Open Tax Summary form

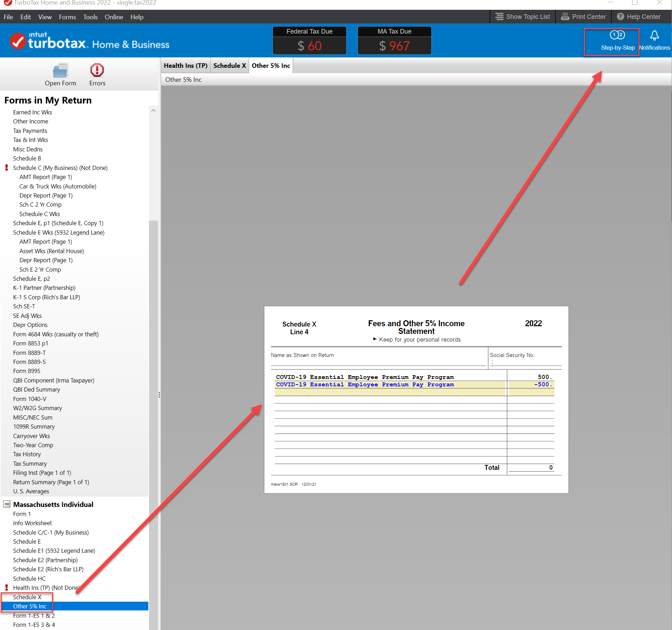pos(30,464)
